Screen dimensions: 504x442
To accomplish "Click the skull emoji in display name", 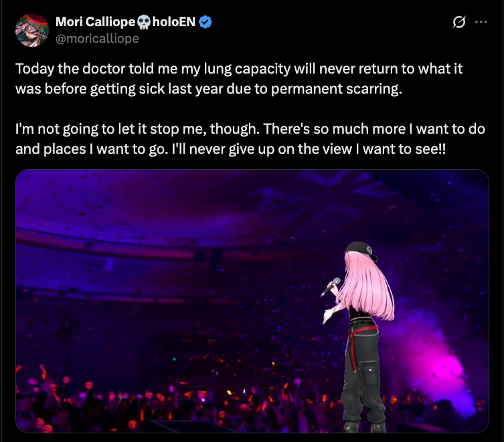I will (144, 22).
